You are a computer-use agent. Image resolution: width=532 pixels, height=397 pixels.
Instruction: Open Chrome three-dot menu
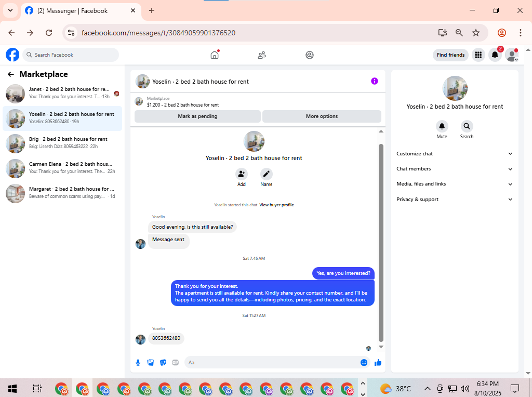[x=521, y=33]
